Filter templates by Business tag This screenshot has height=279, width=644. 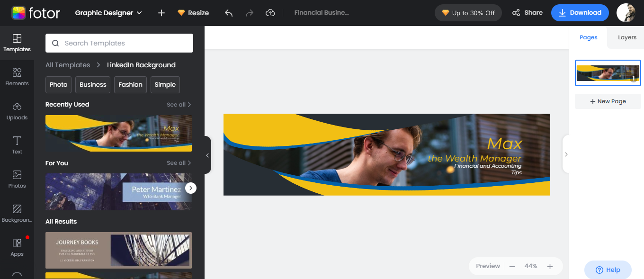tap(93, 85)
